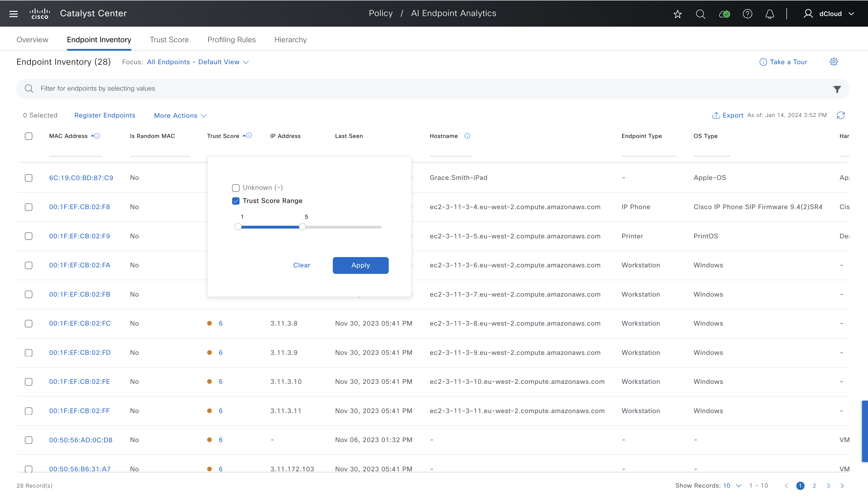
Task: Open the help question mark icon
Action: (x=747, y=14)
